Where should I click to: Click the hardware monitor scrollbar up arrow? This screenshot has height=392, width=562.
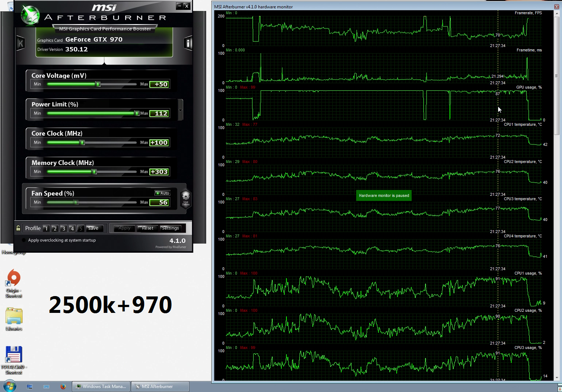[557, 13]
